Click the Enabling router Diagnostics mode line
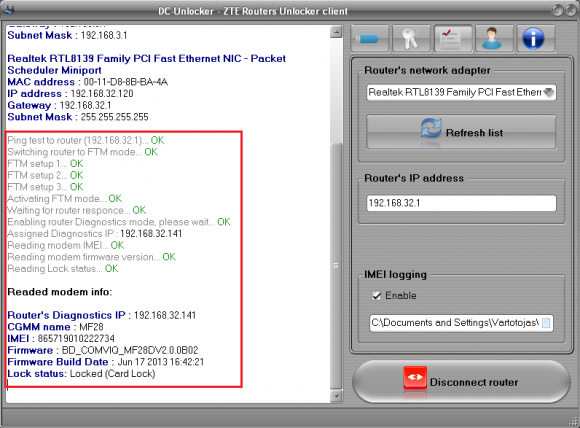The width and height of the screenshot is (580, 428). coord(119,222)
